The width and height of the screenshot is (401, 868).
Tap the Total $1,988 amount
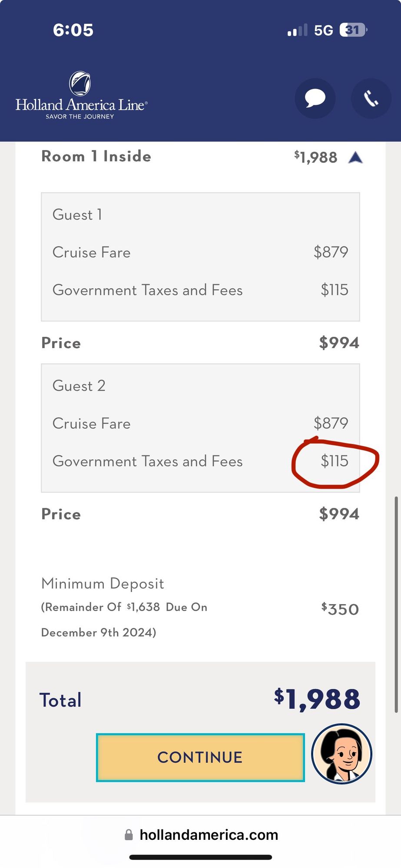pos(317,700)
